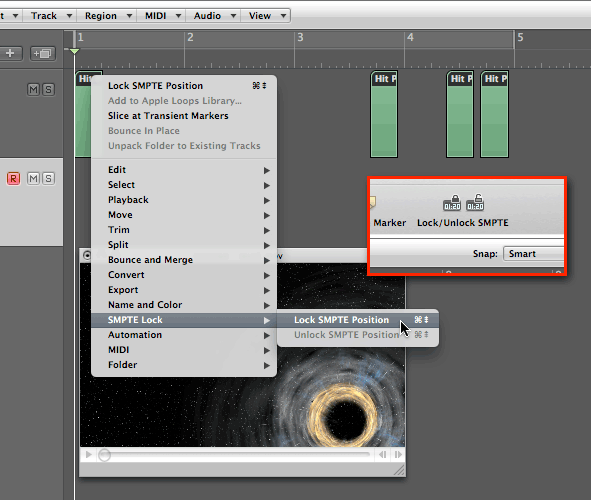Screen dimensions: 591x500
Task: Open the MIDI submenu in context menu
Action: point(184,350)
